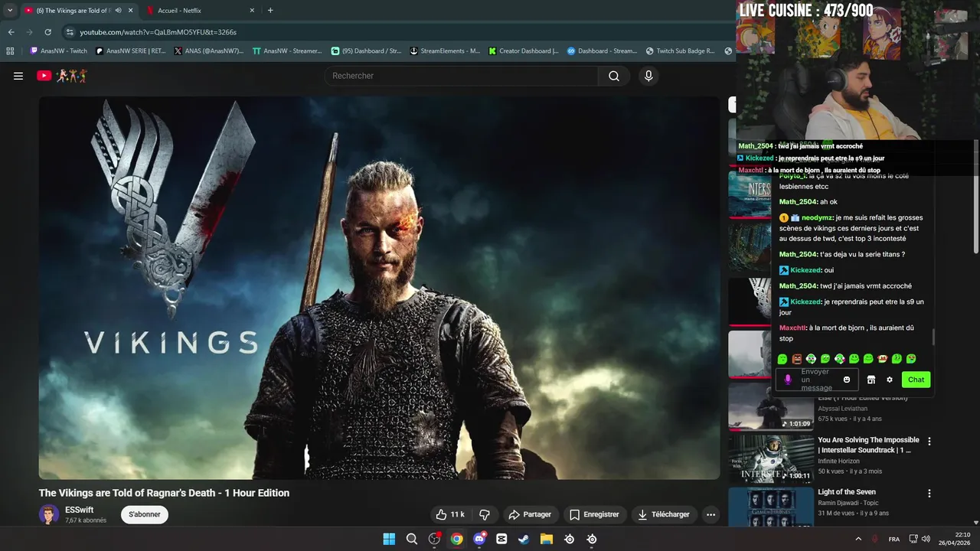Viewport: 980px width, 551px height.
Task: Open more actions ellipsis below video
Action: 710,514
